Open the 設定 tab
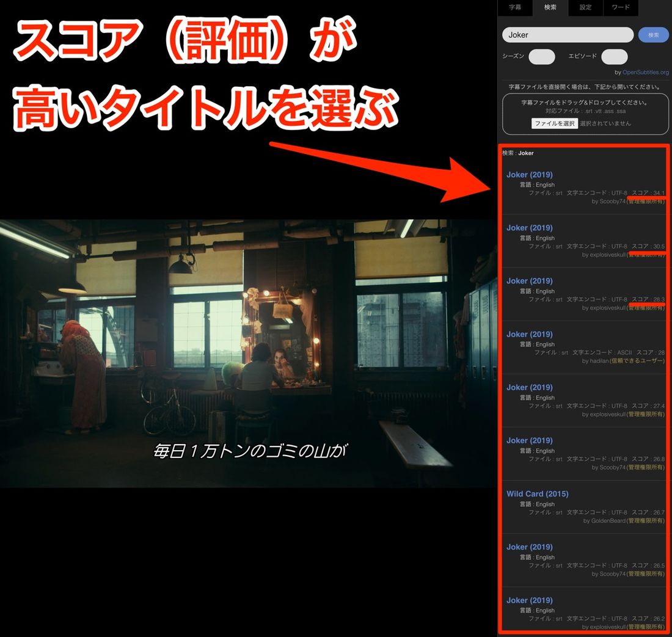The width and height of the screenshot is (672, 637). tap(585, 7)
